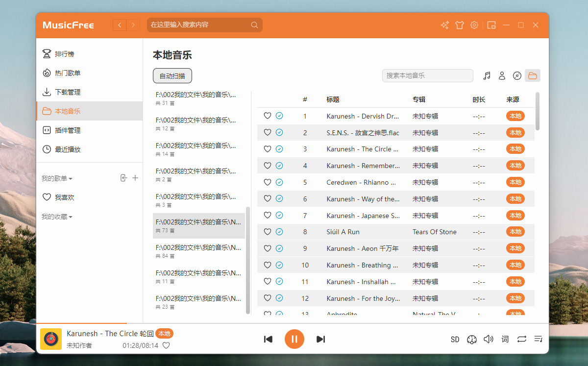Favorite the Siúil A Run track

[268, 232]
